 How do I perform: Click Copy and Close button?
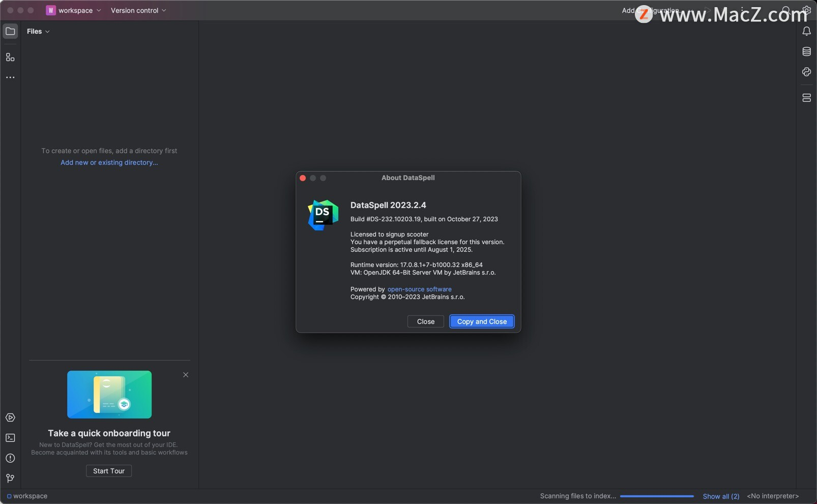(x=482, y=321)
